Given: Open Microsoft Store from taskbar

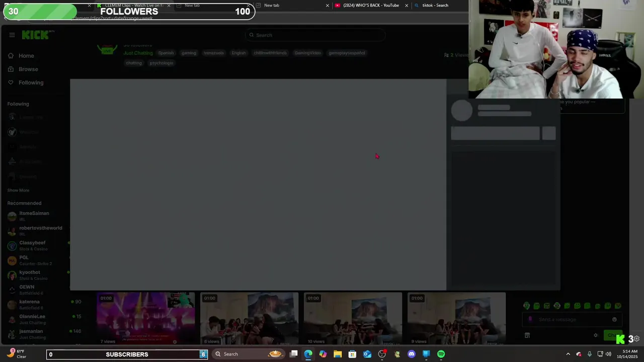Looking at the screenshot, I should 353,354.
